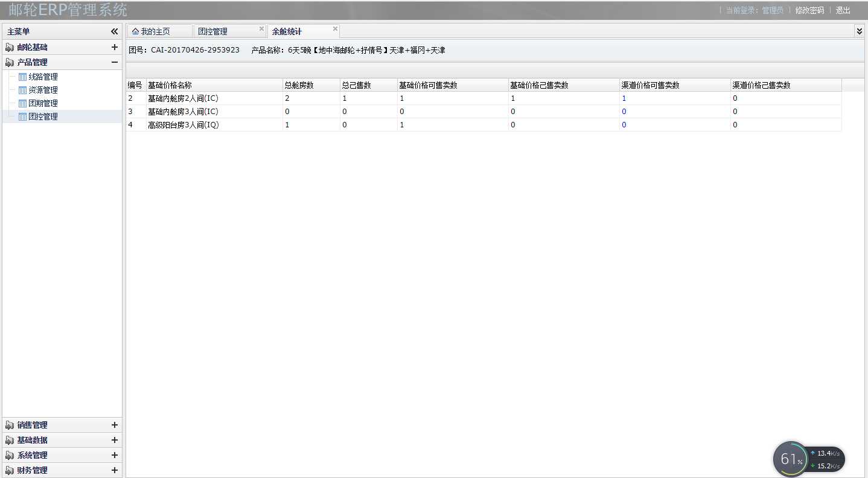Click the 系统管理 folder icon
The height and width of the screenshot is (478, 868).
(x=10, y=455)
